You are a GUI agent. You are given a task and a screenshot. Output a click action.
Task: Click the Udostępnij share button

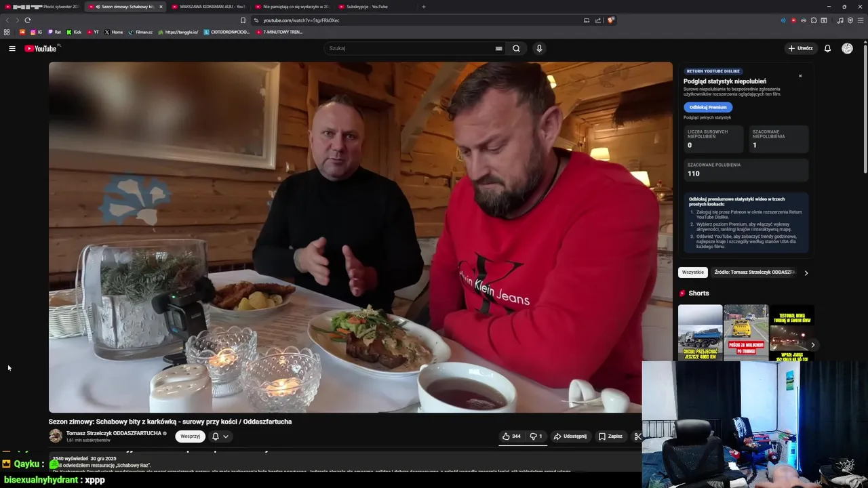click(570, 436)
